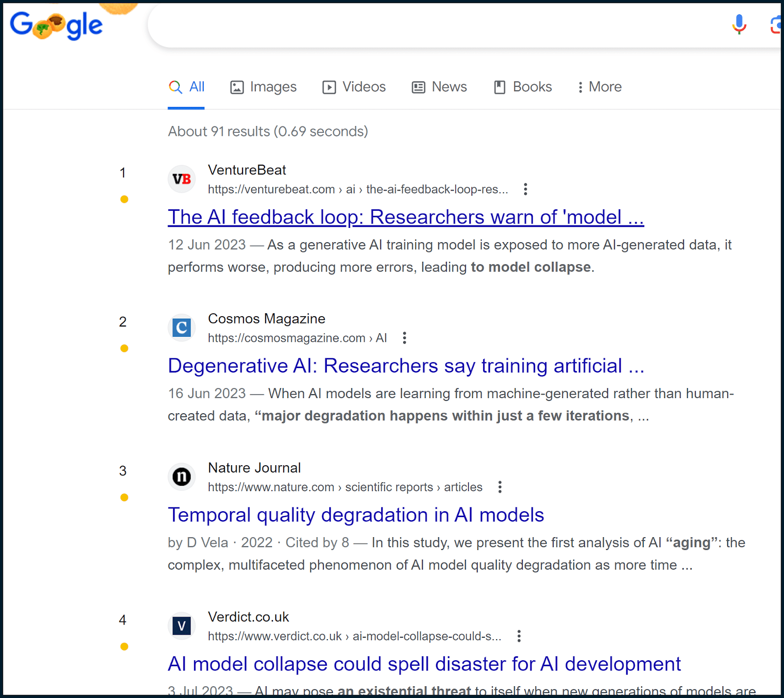This screenshot has height=698, width=784.
Task: Click the verdict.co.uk URL breadcrumb
Action: pyautogui.click(x=355, y=636)
